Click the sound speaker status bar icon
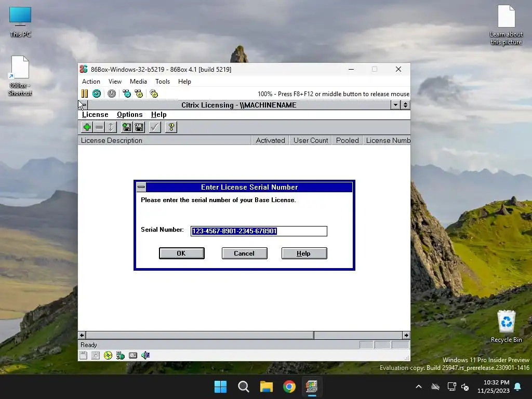This screenshot has width=532, height=399. [145, 355]
